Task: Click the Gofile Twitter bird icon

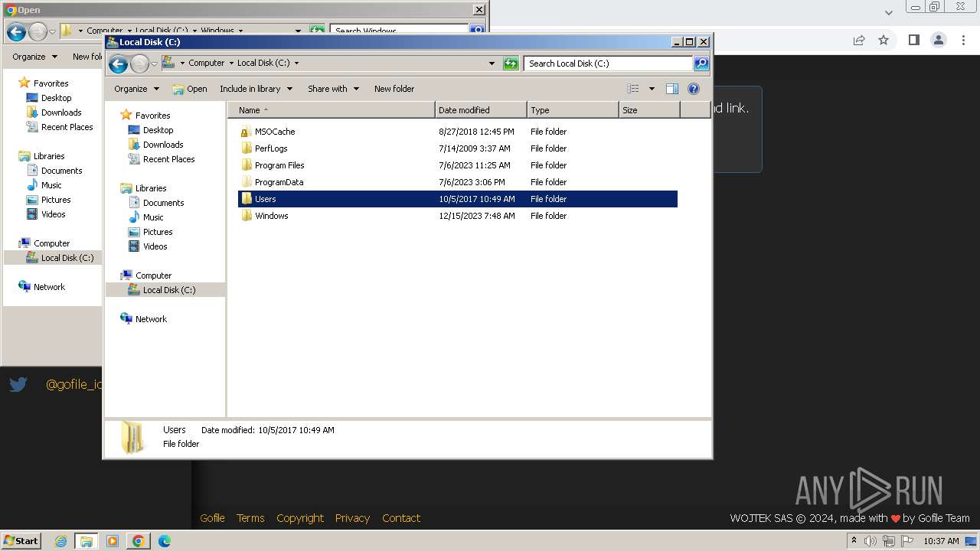Action: 18,385
